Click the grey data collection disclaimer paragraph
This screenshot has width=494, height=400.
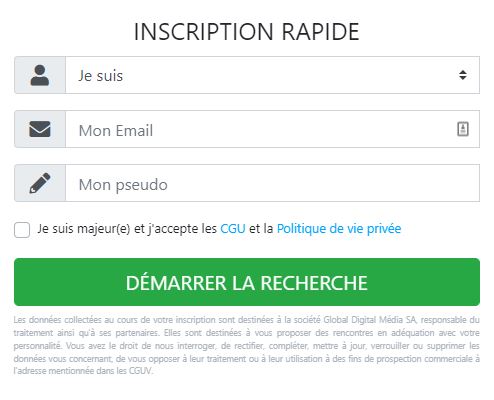[x=247, y=345]
